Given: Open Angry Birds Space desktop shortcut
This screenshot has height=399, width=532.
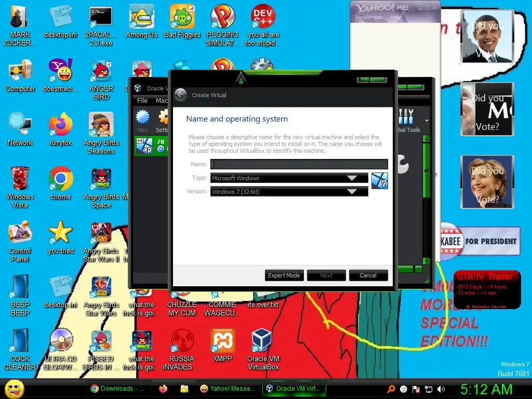Looking at the screenshot, I should (101, 188).
